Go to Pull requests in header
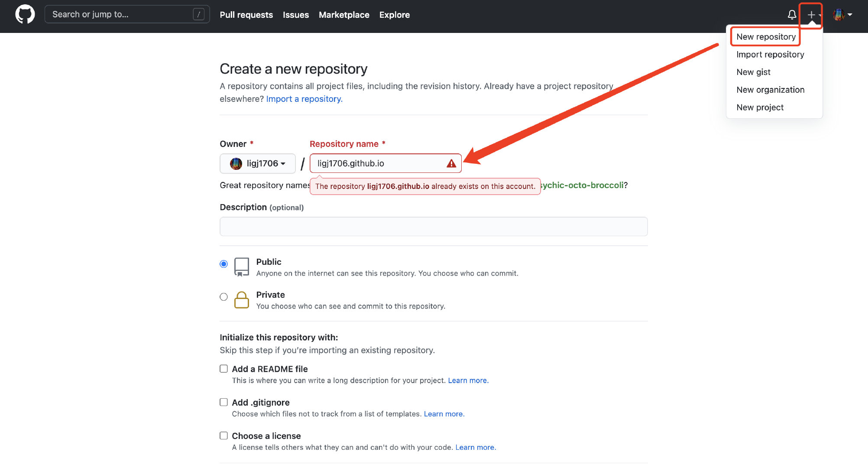This screenshot has width=868, height=468. (246, 15)
